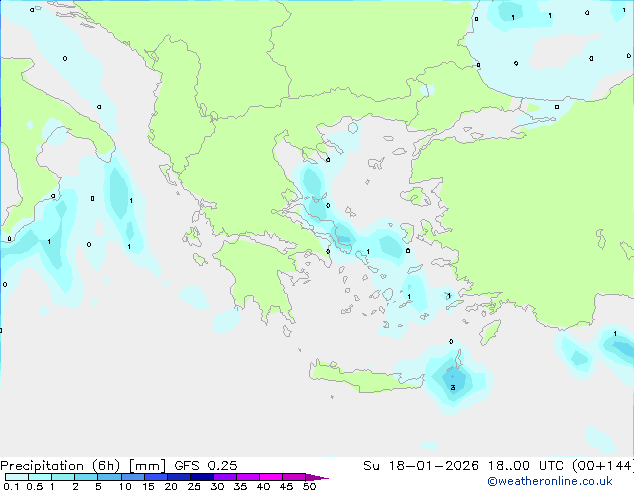Click the 25–30 mm dark navy swatch

(202, 477)
